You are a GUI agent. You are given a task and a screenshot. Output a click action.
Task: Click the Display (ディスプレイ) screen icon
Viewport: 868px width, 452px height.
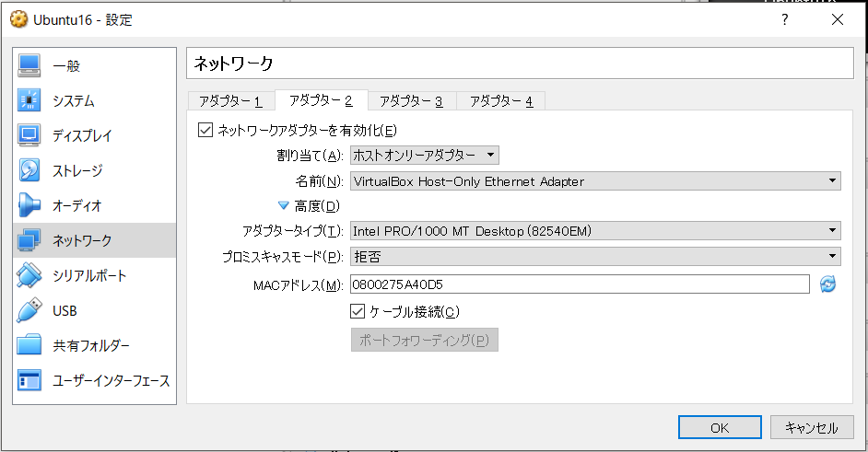[29, 135]
